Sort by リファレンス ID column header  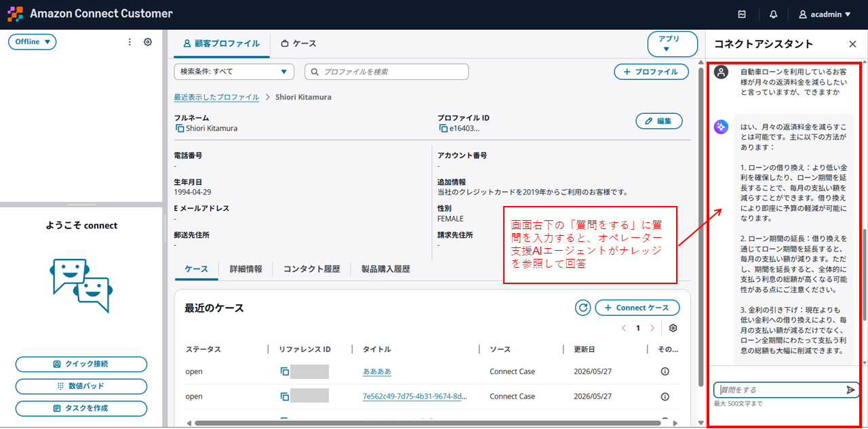pyautogui.click(x=304, y=349)
